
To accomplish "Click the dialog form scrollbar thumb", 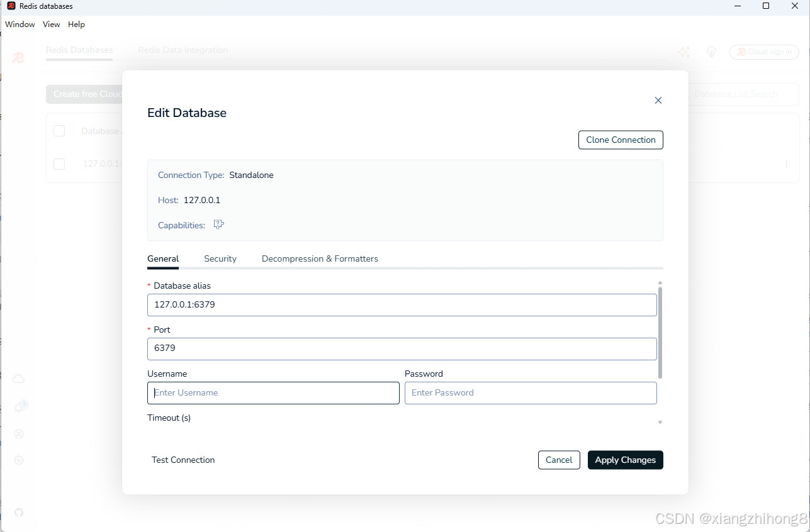I will click(x=660, y=333).
